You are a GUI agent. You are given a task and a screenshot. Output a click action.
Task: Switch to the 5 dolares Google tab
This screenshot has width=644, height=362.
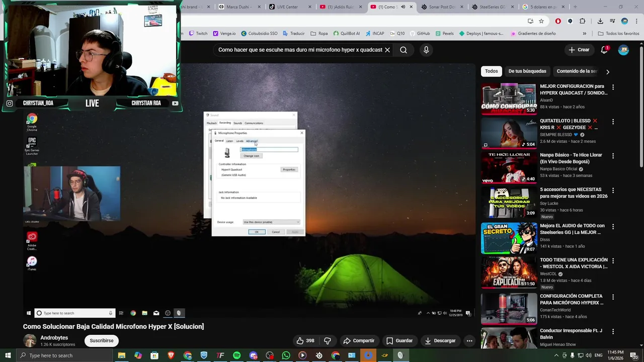(x=541, y=7)
